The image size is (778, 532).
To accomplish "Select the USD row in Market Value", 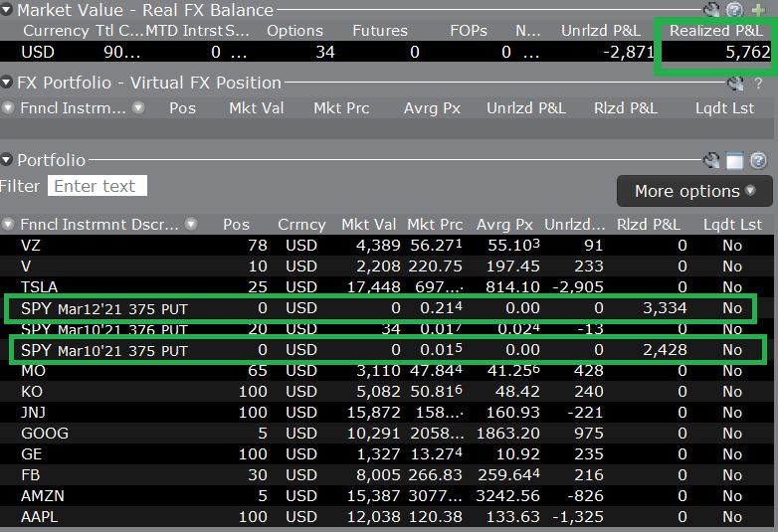I will click(387, 52).
